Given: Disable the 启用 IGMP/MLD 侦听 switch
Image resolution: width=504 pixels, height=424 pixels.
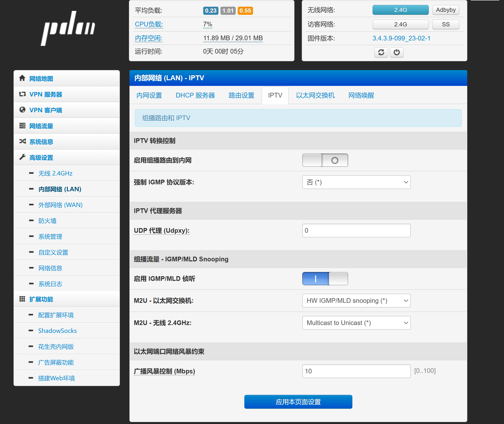Looking at the screenshot, I should pyautogui.click(x=325, y=279).
